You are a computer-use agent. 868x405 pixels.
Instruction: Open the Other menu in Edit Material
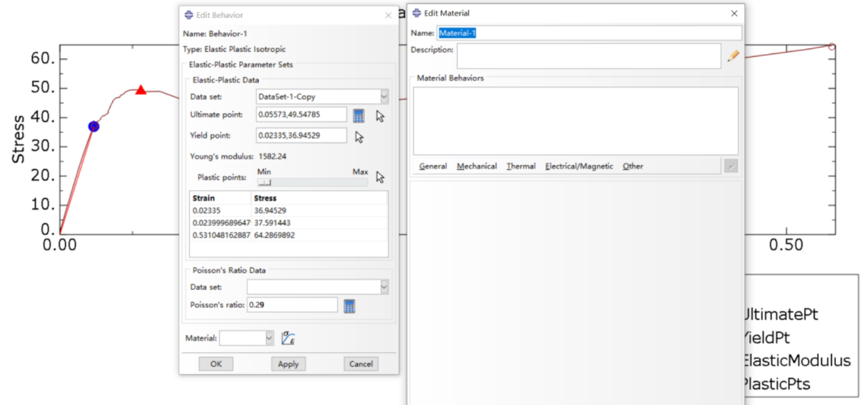click(x=632, y=166)
